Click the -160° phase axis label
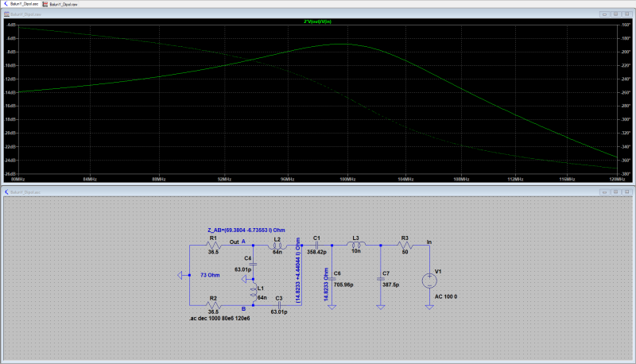636x364 pixels. (x=626, y=25)
